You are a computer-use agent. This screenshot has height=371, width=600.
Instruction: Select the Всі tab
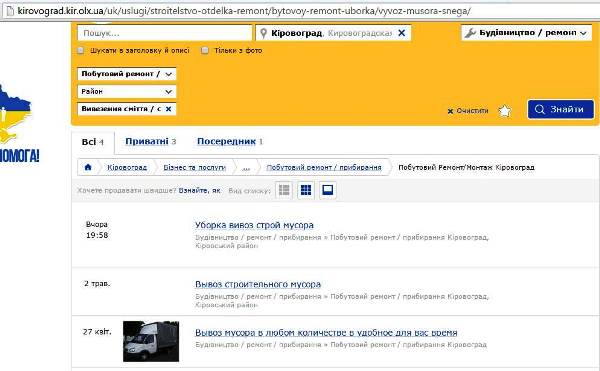point(93,142)
